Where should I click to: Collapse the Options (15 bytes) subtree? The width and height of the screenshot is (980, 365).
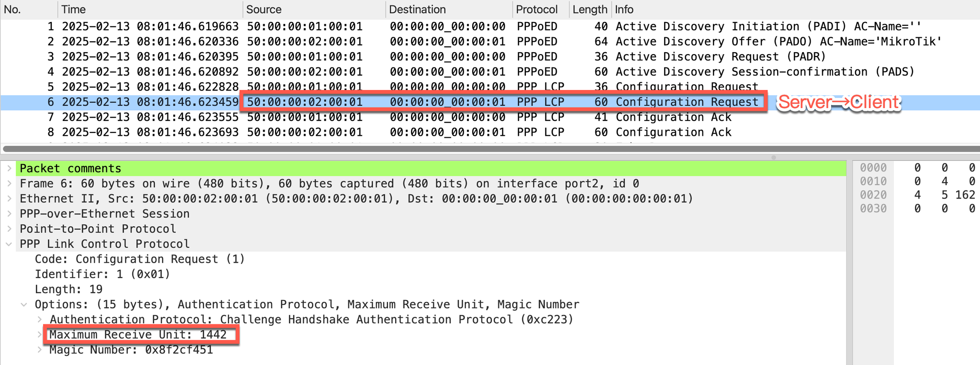(x=24, y=305)
